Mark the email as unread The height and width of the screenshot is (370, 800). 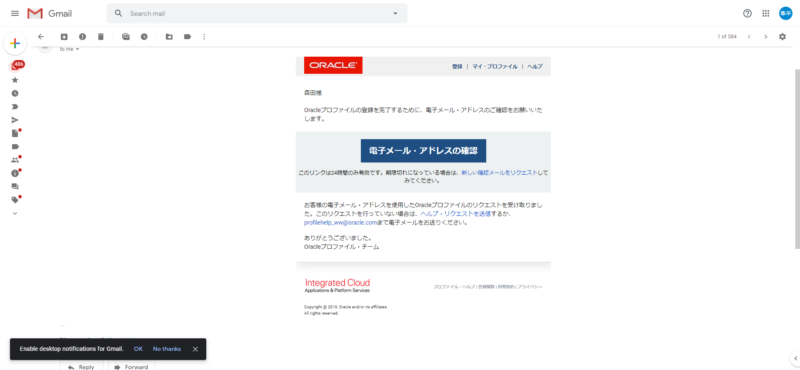tap(126, 37)
